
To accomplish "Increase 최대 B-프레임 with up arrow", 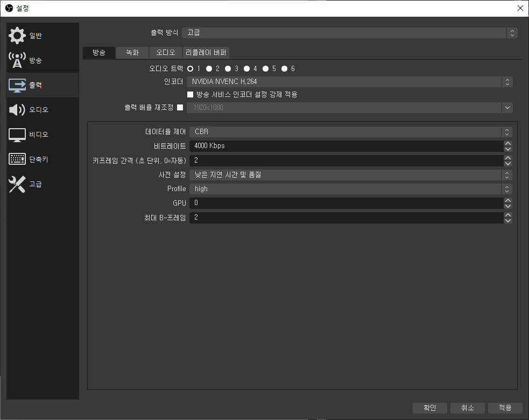I will pyautogui.click(x=508, y=215).
